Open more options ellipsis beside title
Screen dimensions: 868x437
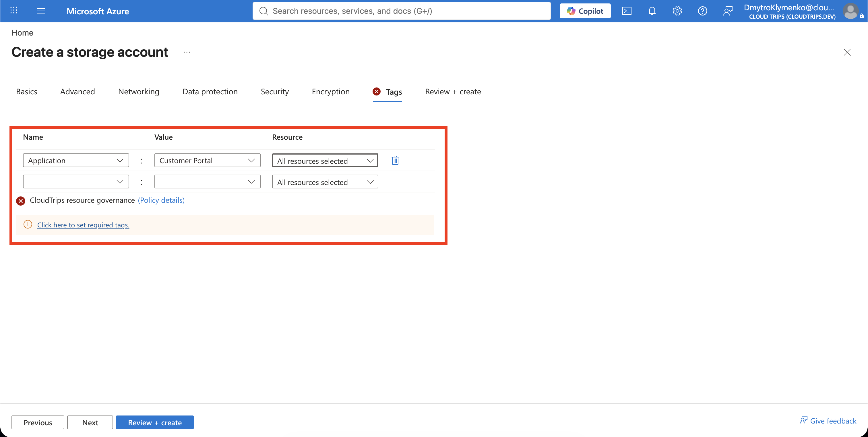click(x=187, y=52)
